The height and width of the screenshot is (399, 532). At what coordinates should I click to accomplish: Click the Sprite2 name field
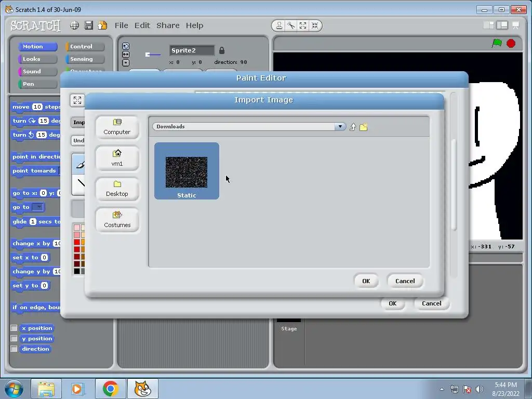click(x=192, y=50)
